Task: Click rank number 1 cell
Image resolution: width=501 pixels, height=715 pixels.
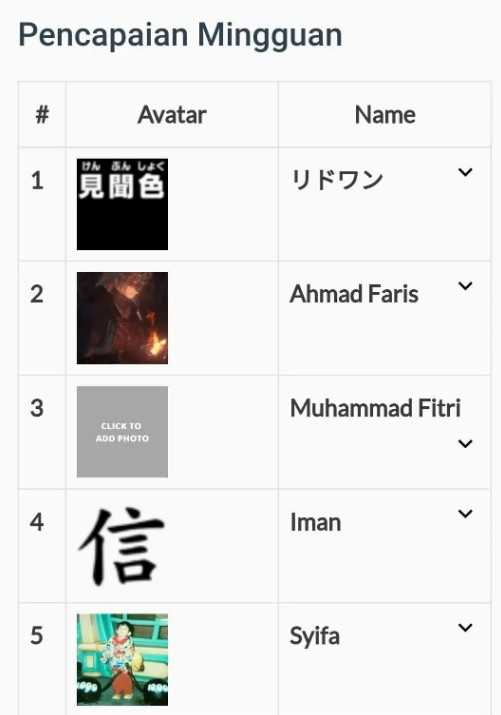Action: click(42, 204)
